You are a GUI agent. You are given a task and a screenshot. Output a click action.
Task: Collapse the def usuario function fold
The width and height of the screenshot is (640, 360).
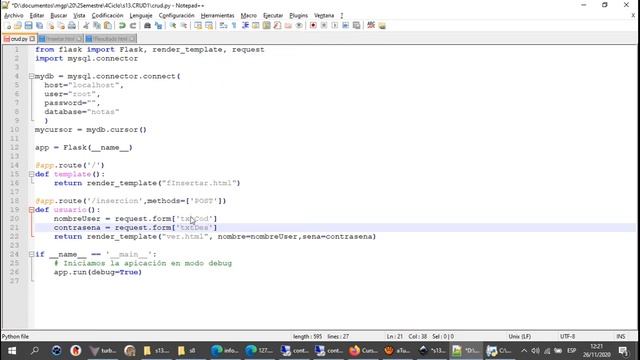[31, 210]
